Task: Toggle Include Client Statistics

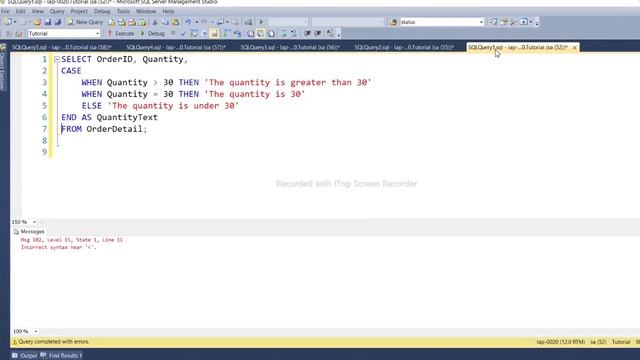Action: [x=237, y=33]
